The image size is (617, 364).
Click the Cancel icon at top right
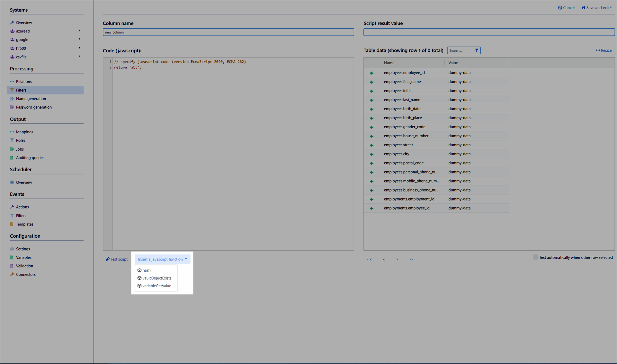pos(560,8)
